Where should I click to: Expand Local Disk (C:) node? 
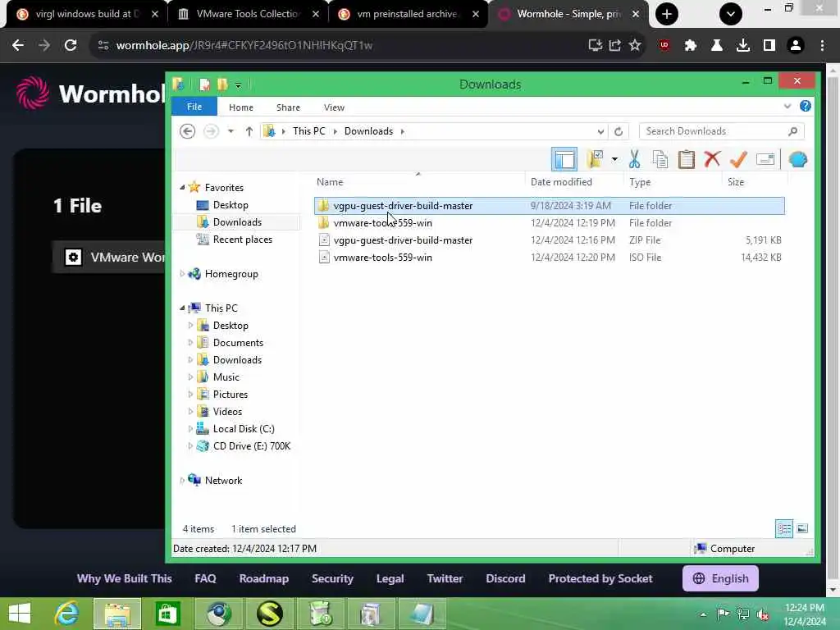(190, 429)
